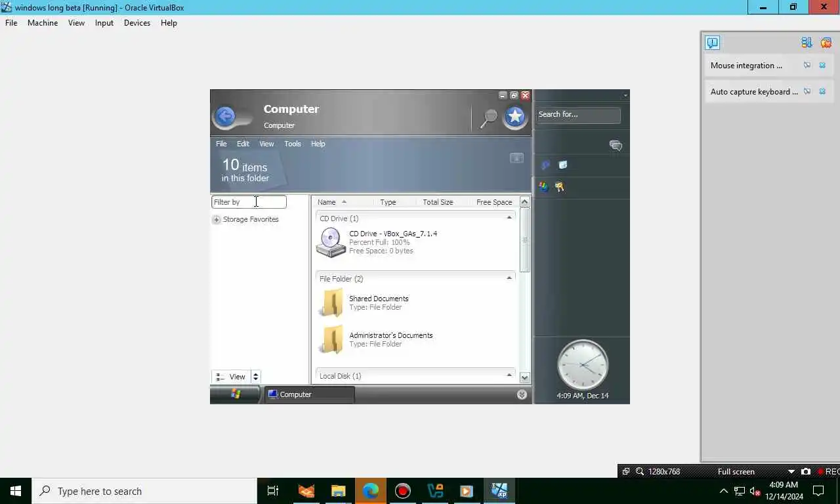Viewport: 840px width, 504px height.
Task: Click the Computer taskbar button in guest
Action: [310, 394]
